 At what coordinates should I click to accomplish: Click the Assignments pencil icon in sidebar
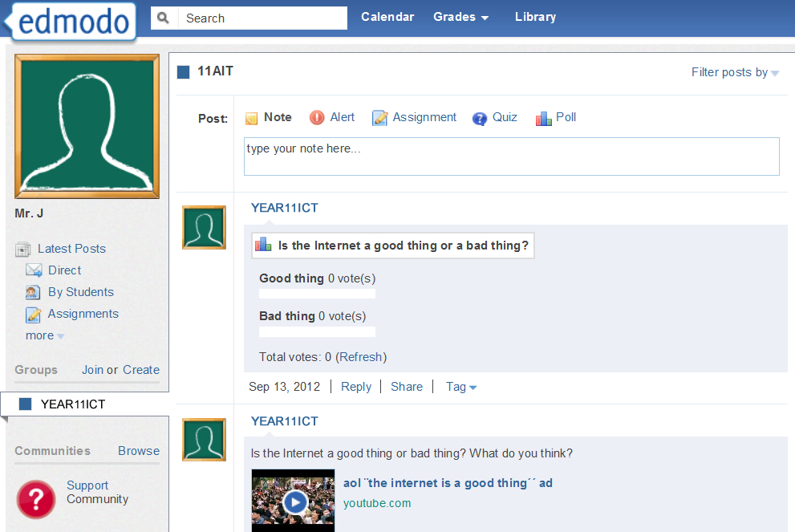34,315
